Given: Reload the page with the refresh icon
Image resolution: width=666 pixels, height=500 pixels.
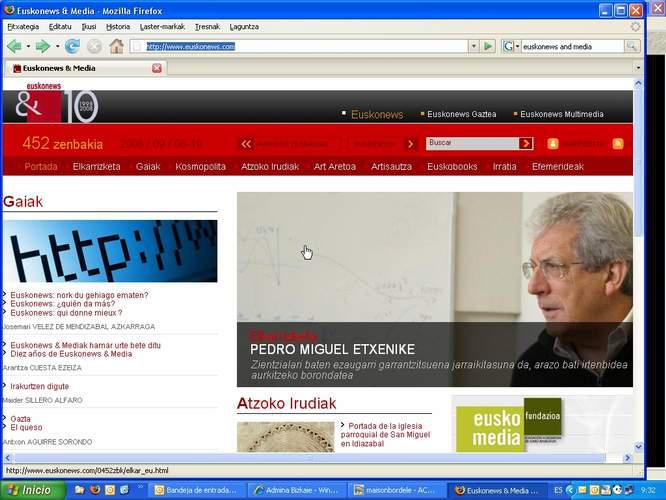Looking at the screenshot, I should click(x=72, y=46).
